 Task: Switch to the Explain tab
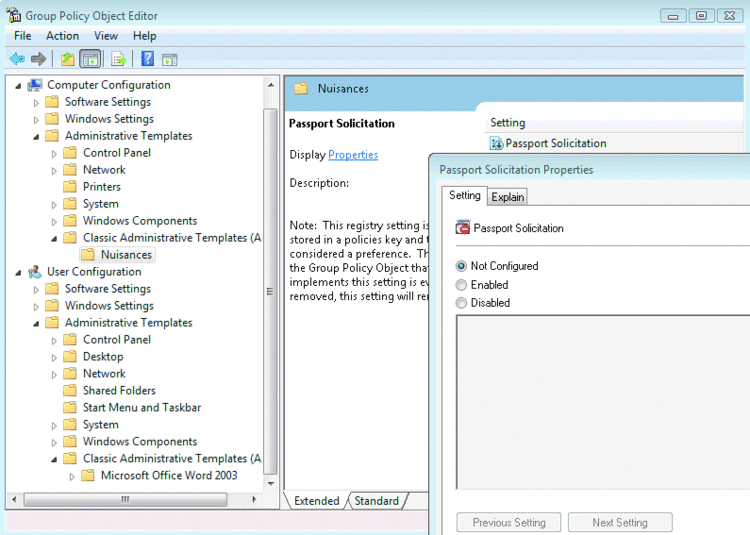pos(507,197)
